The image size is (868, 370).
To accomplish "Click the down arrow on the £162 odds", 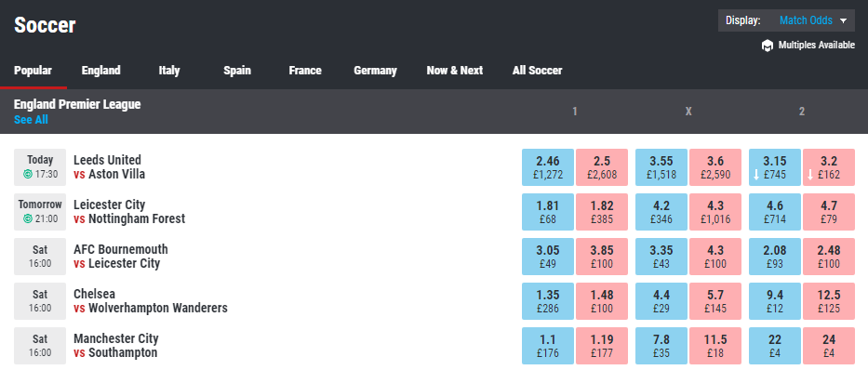I will tap(811, 175).
